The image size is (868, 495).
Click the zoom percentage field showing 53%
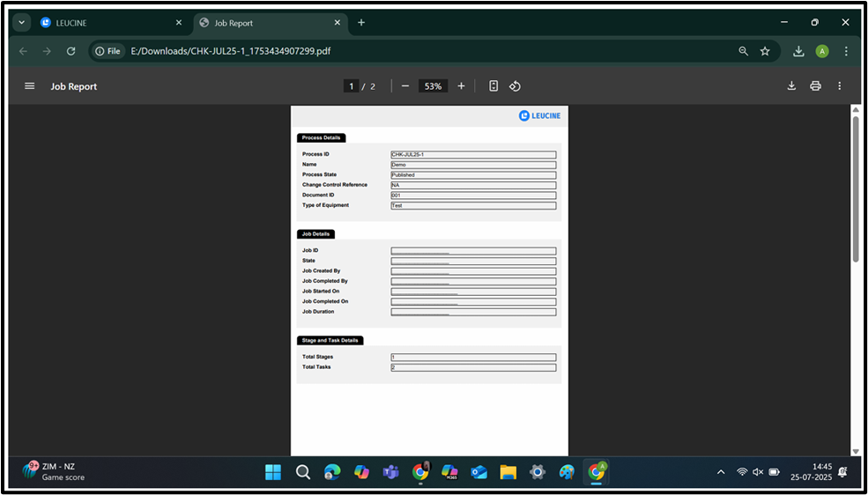433,86
